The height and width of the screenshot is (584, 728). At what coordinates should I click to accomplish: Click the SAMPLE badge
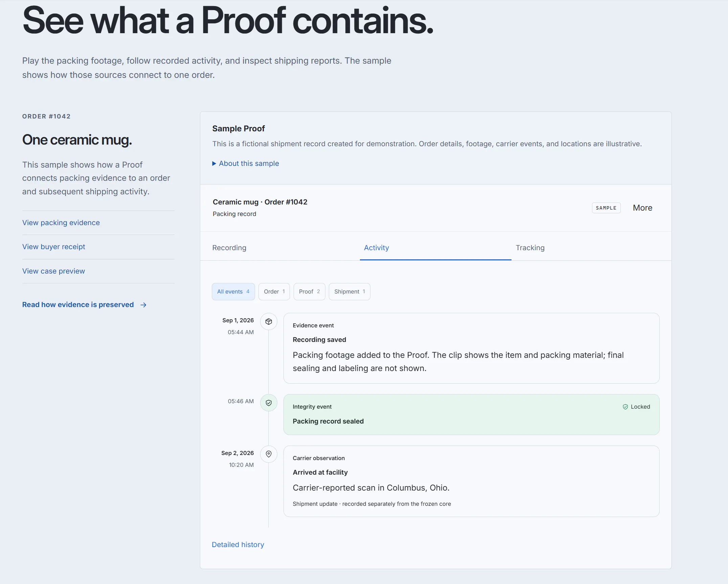(x=606, y=208)
